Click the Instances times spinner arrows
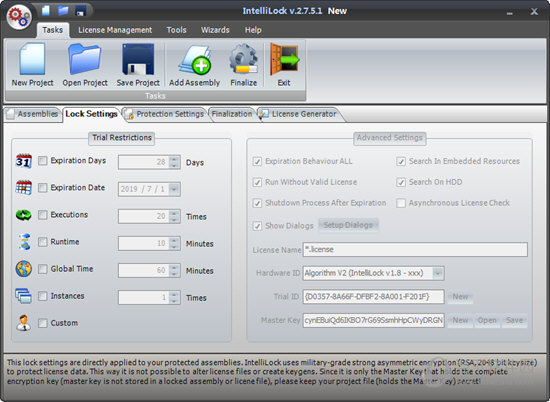 pyautogui.click(x=174, y=297)
